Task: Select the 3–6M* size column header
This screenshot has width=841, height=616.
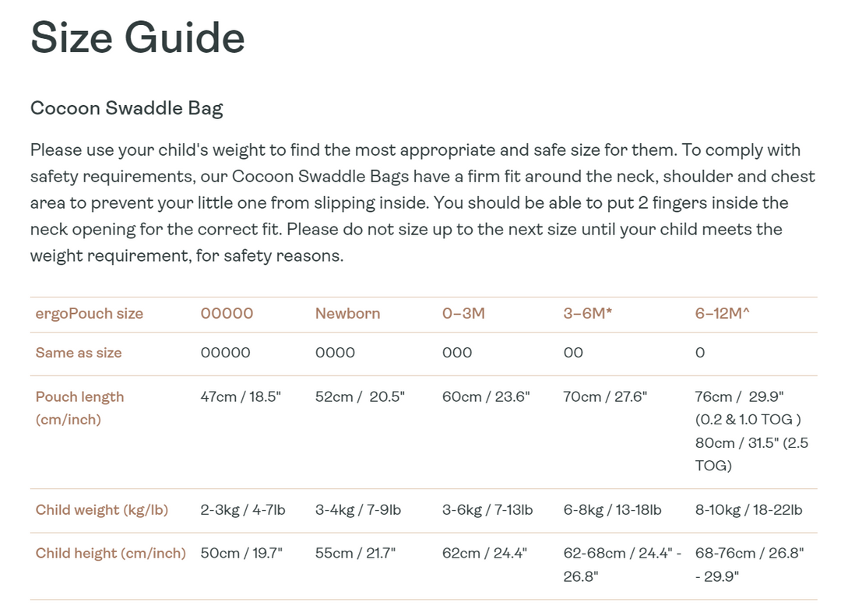Action: (x=588, y=314)
